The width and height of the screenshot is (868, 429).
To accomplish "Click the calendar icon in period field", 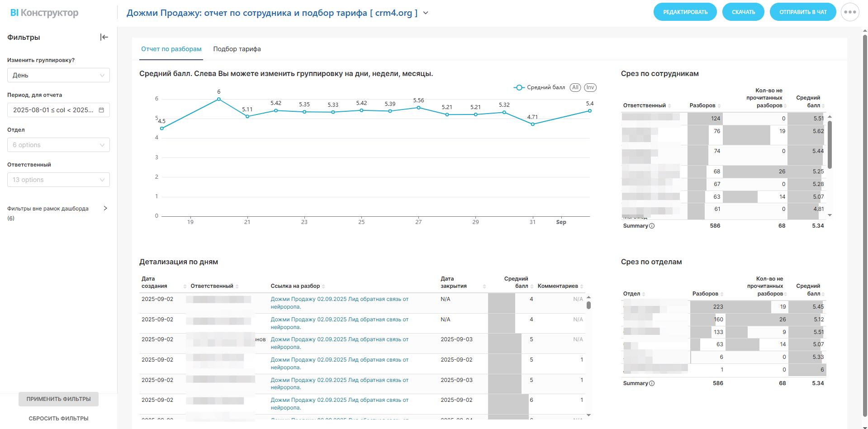I will tap(101, 110).
